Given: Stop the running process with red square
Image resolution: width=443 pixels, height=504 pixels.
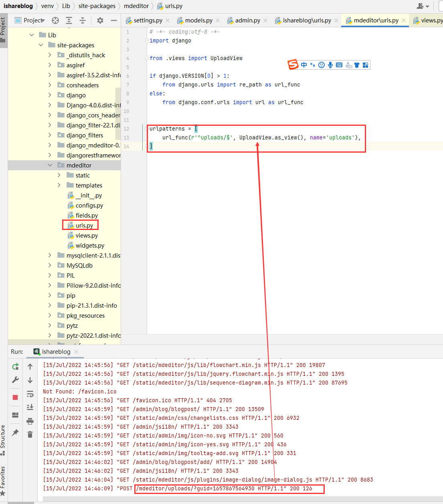Looking at the screenshot, I should 15,397.
